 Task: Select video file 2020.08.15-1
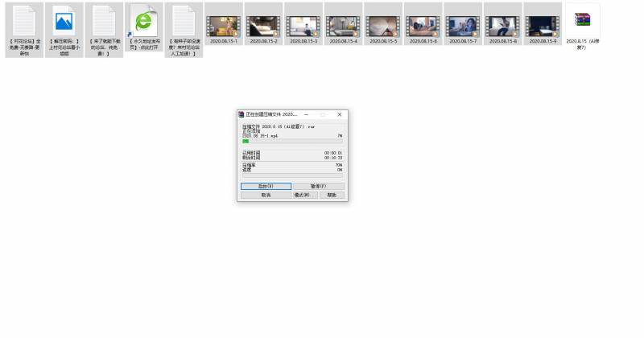[223, 26]
